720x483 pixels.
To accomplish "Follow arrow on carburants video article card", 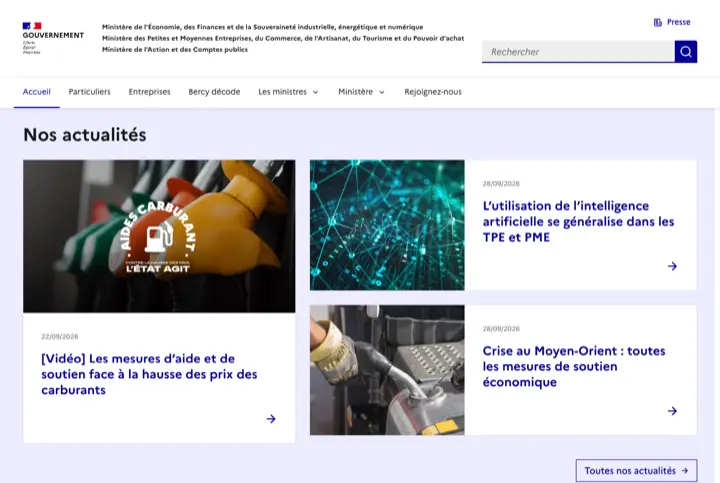I will 271,419.
